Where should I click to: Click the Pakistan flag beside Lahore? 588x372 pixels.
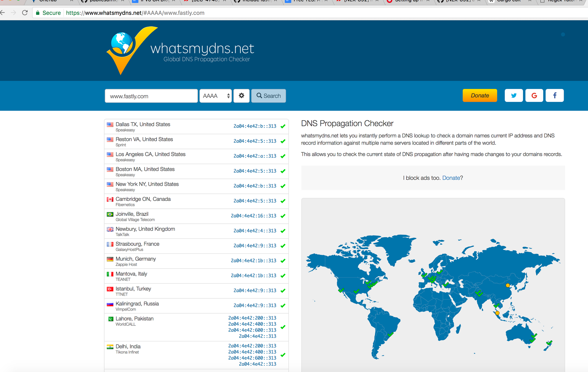(x=110, y=319)
